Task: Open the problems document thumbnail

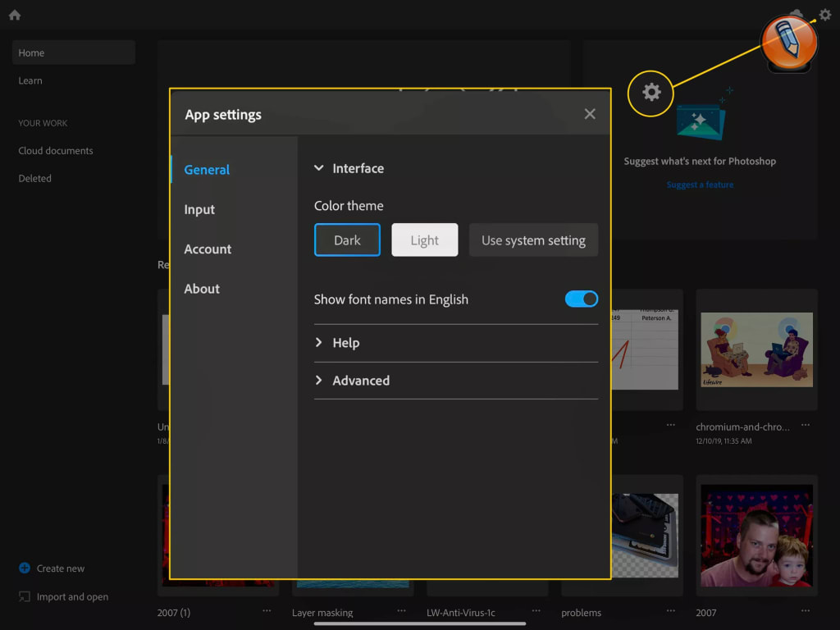Action: click(645, 536)
